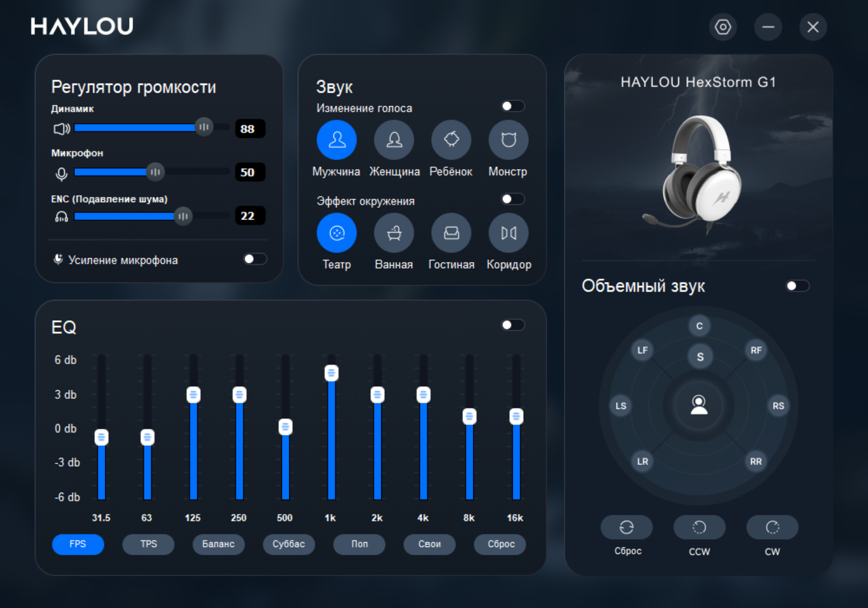Rotate surround speakers with CCW icon
Viewport: 868px width, 608px height.
699,527
